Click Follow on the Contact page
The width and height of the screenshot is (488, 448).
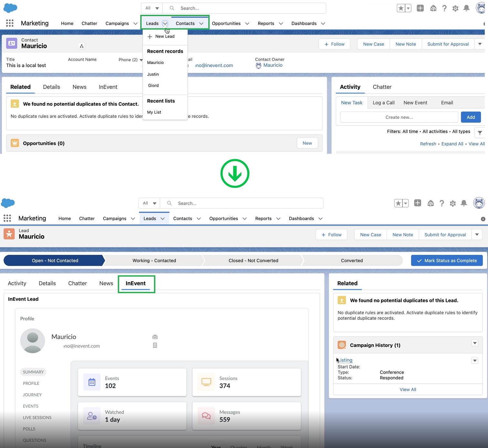point(334,44)
